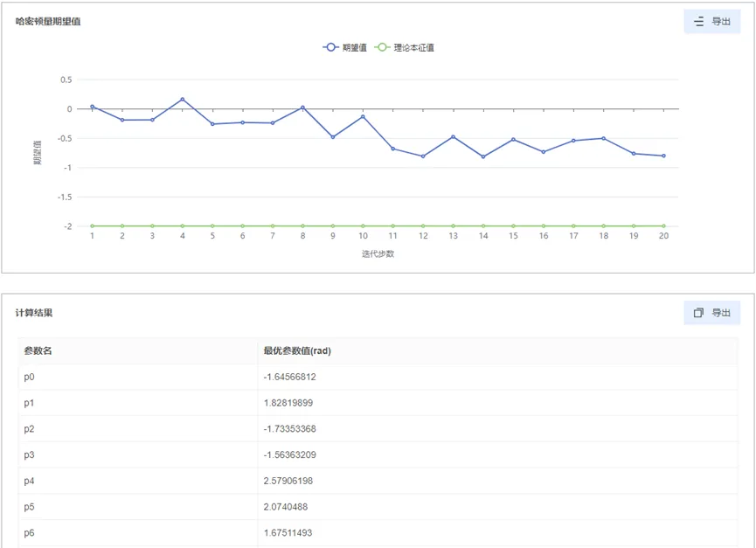Viewport: 756px width, 548px height.
Task: Click the 最优参数值(rad) column header
Action: click(x=297, y=351)
